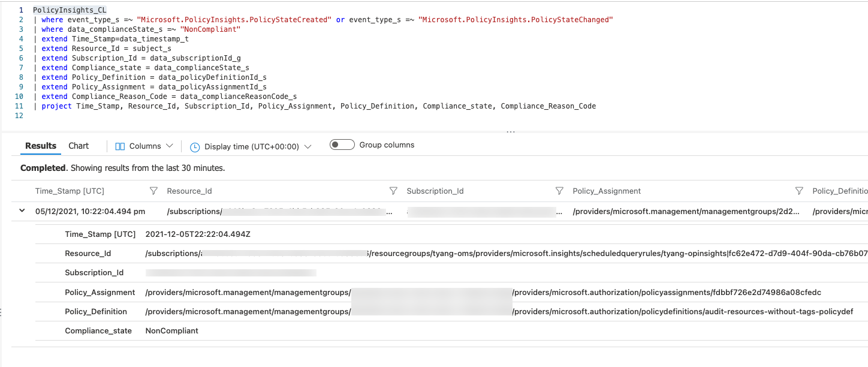Click the 'NonCompliant' string in query line 3
The height and width of the screenshot is (367, 868).
point(210,29)
